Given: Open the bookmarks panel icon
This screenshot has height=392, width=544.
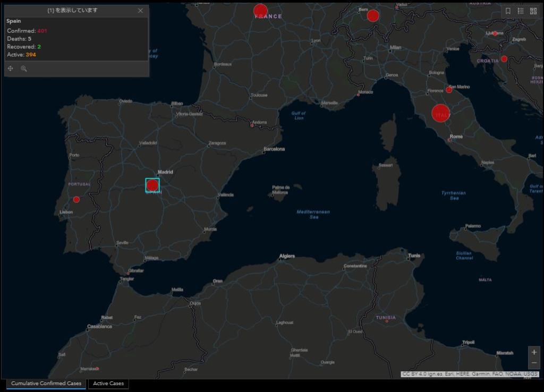Looking at the screenshot, I should pos(508,11).
